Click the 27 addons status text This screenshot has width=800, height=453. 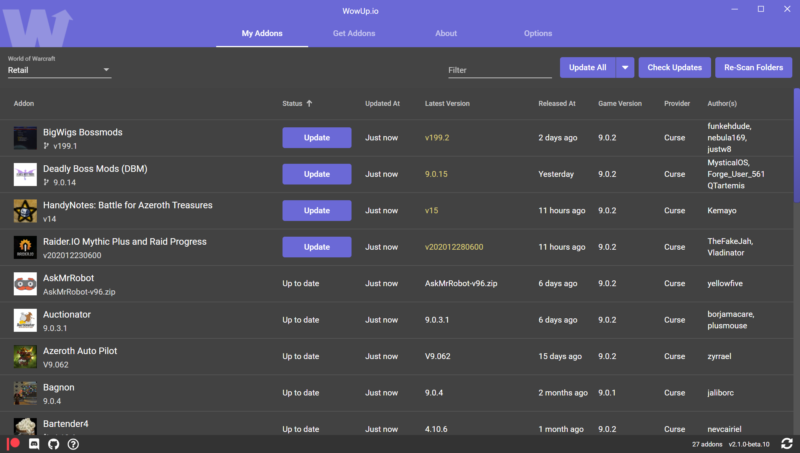click(x=707, y=444)
